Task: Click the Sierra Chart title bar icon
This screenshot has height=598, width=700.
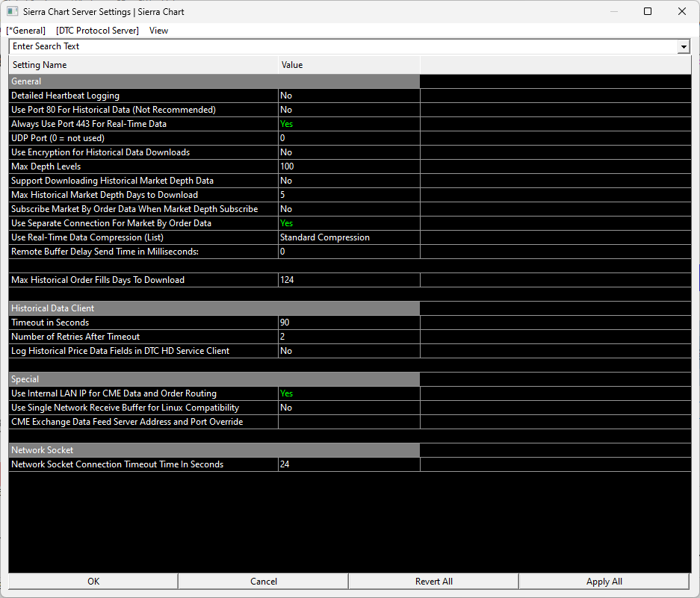Action: pos(13,12)
